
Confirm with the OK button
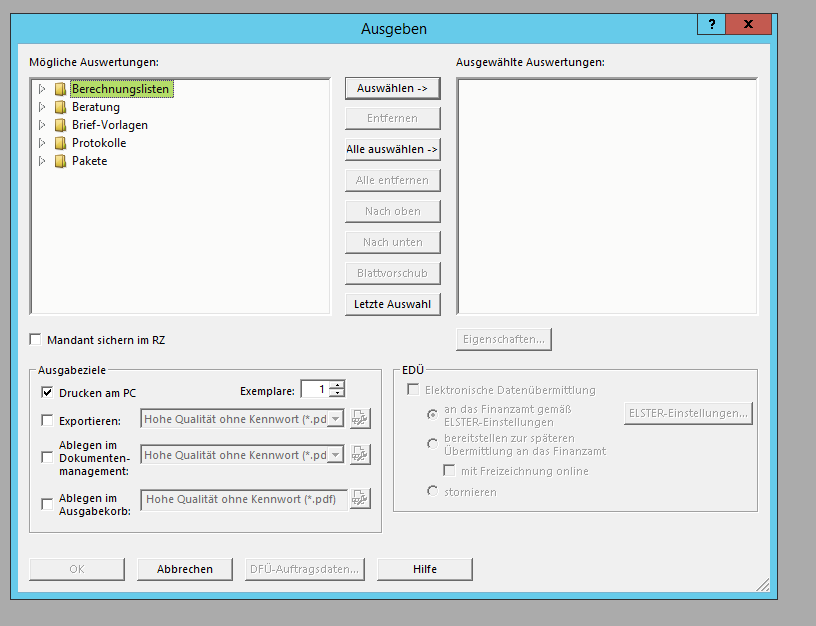click(77, 569)
